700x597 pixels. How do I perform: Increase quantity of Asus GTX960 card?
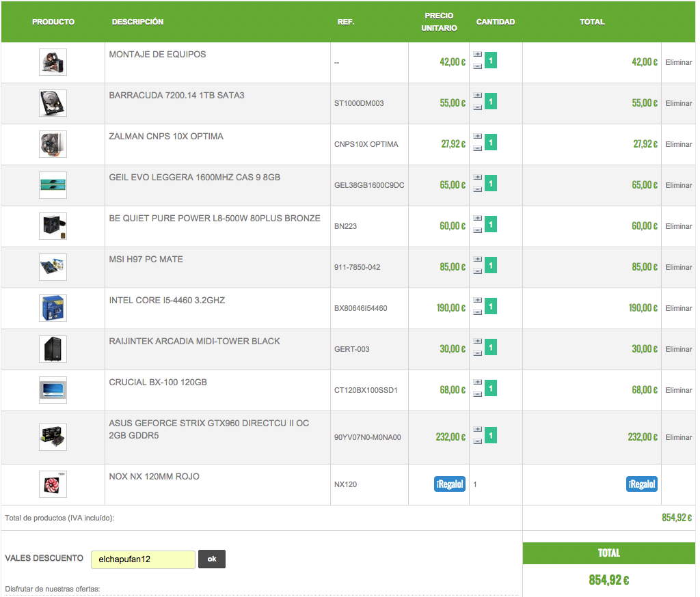coord(477,430)
